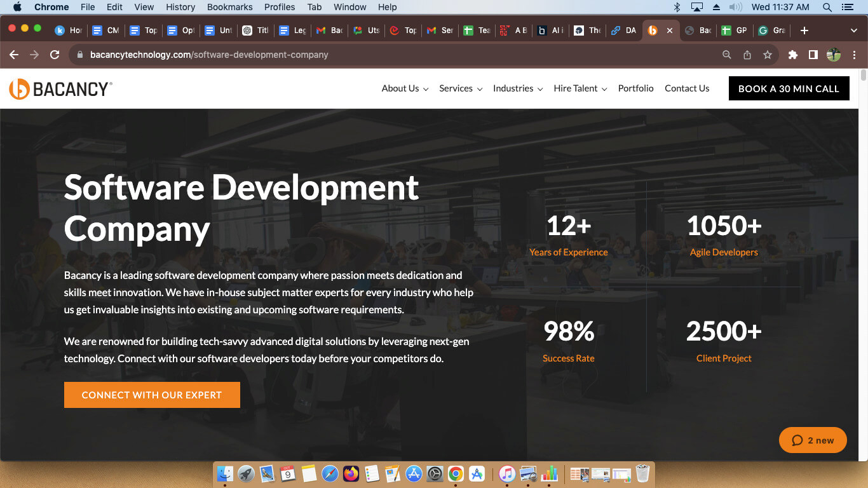The height and width of the screenshot is (488, 868).
Task: Open the chat widget showing 2 new messages
Action: (x=813, y=440)
